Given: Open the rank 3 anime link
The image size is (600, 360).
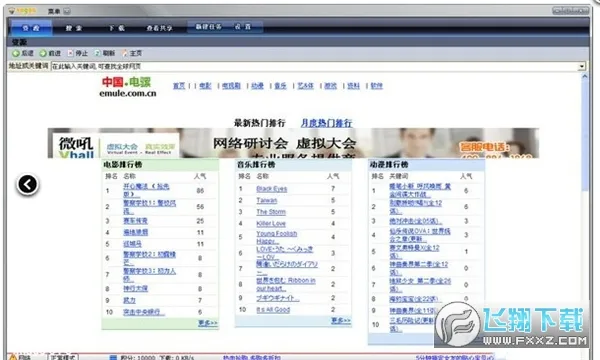Looking at the screenshot, I should click(416, 221).
